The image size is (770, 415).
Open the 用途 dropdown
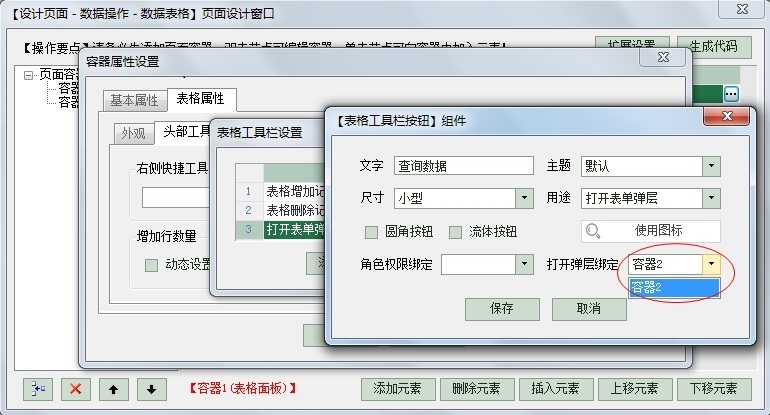[710, 198]
